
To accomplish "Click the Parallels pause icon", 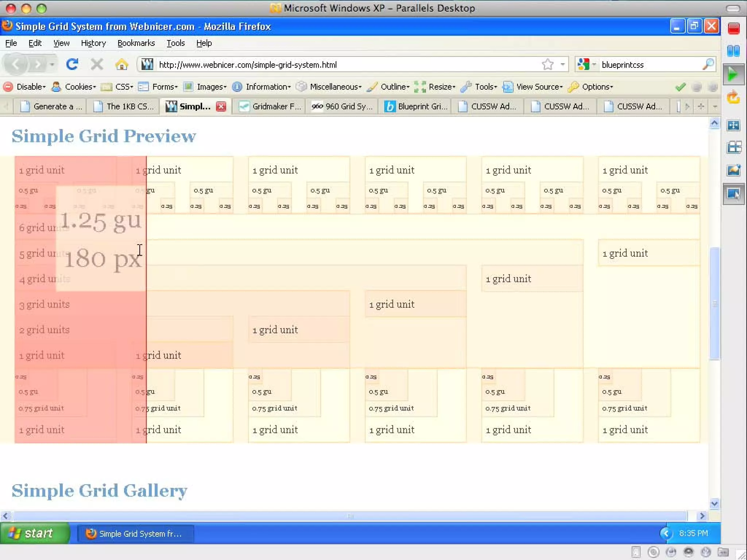I will coord(733,51).
